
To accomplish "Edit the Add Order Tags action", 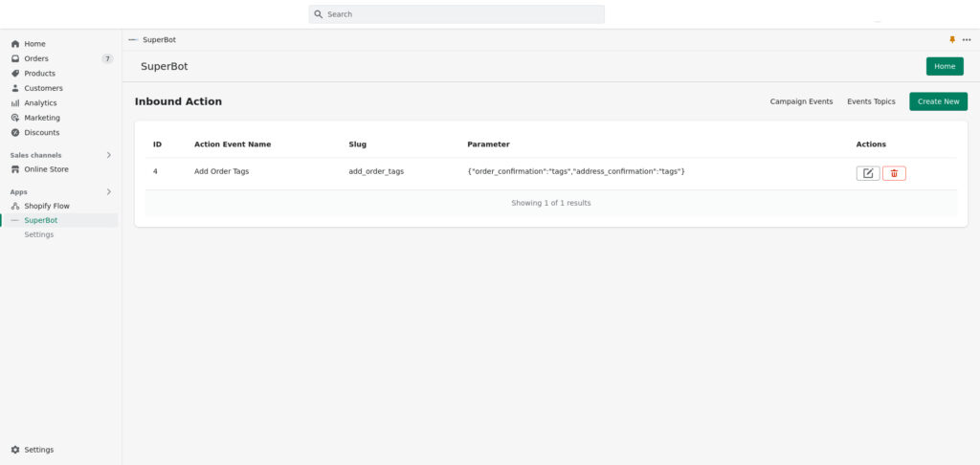I will [x=868, y=173].
